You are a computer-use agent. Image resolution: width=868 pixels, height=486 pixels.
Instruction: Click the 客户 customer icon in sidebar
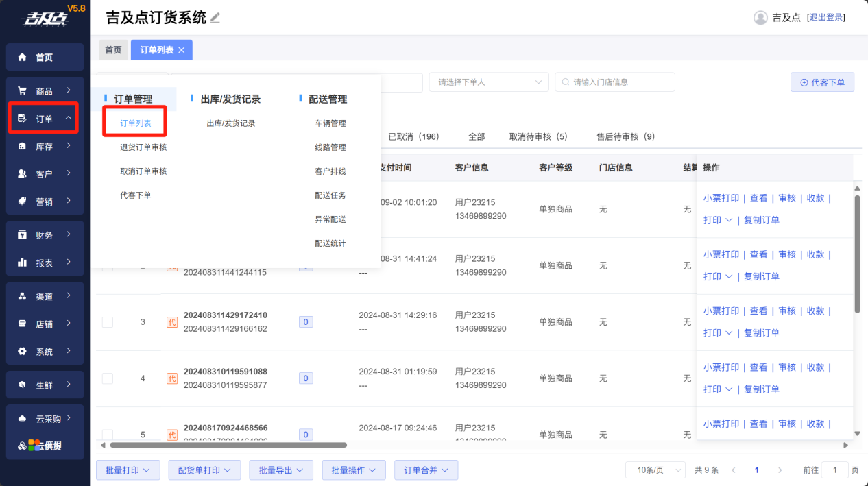tap(23, 174)
